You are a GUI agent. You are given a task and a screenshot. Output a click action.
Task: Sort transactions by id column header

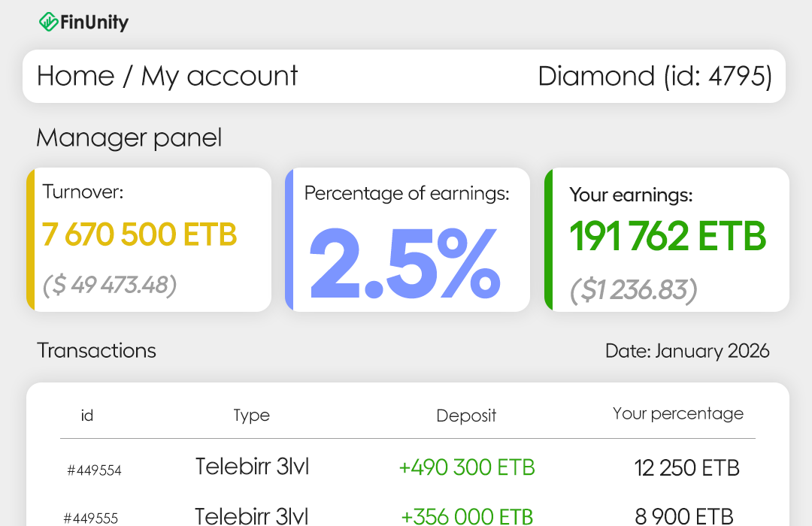click(87, 415)
